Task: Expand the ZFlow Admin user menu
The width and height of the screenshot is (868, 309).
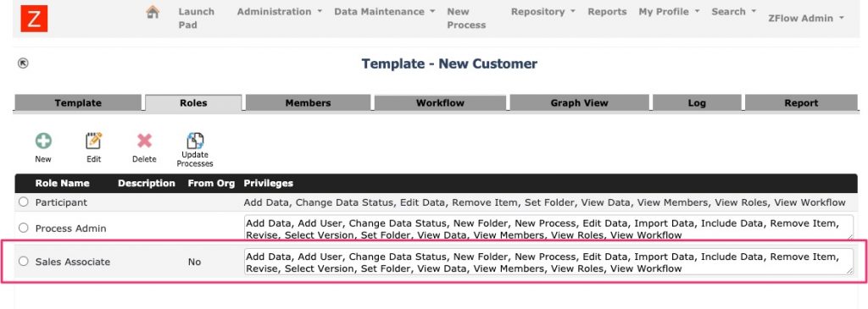Action: [x=806, y=19]
